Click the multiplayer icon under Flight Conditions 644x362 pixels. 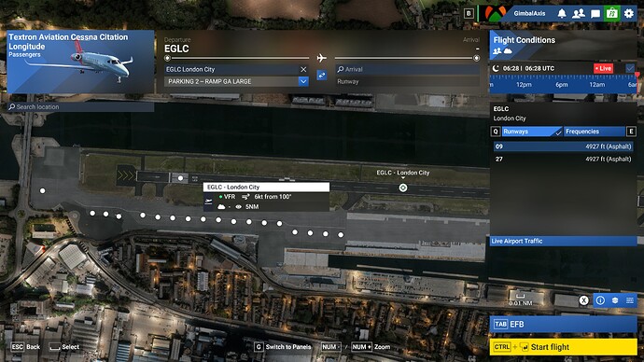pyautogui.click(x=497, y=51)
